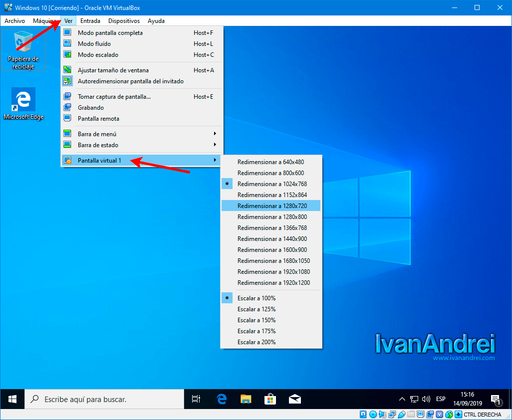Toggle Autoredimensionar pantalla del invitado
Screen dimensions: 512x420
[x=142, y=81]
